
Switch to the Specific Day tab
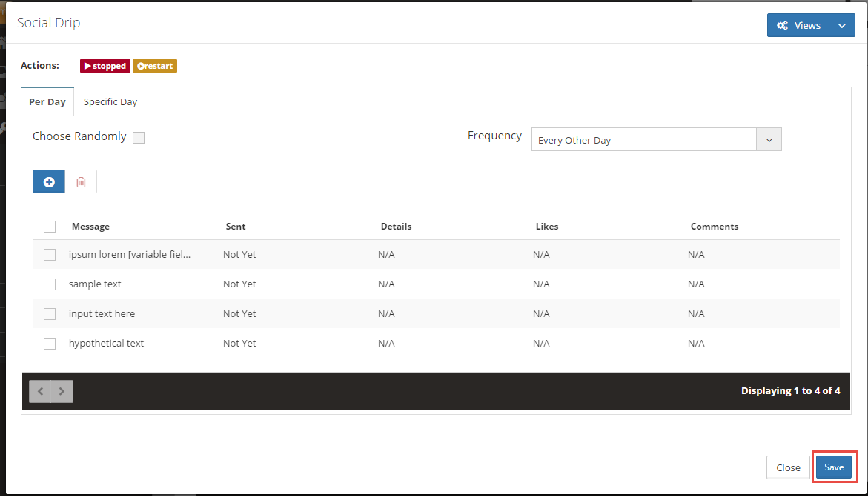pyautogui.click(x=110, y=102)
